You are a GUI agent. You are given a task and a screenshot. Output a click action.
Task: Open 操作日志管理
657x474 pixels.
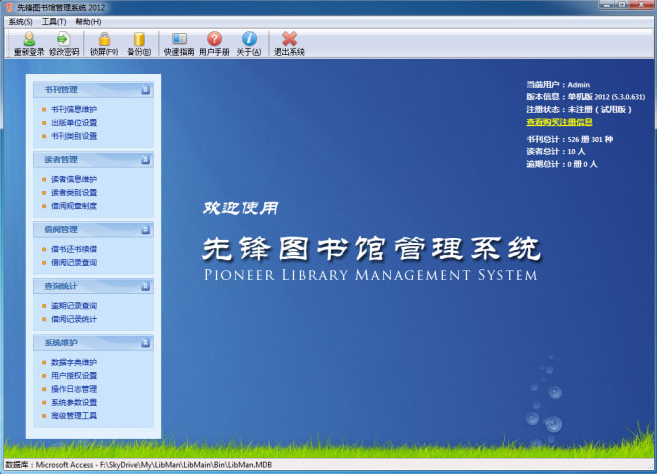(x=74, y=389)
